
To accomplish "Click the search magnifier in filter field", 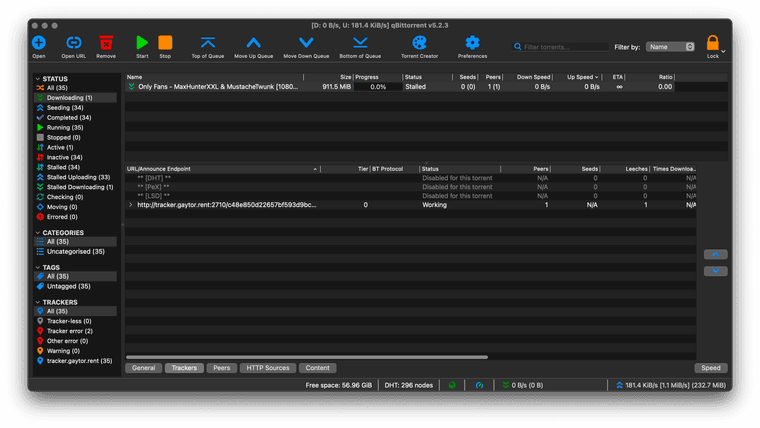I will pos(518,47).
